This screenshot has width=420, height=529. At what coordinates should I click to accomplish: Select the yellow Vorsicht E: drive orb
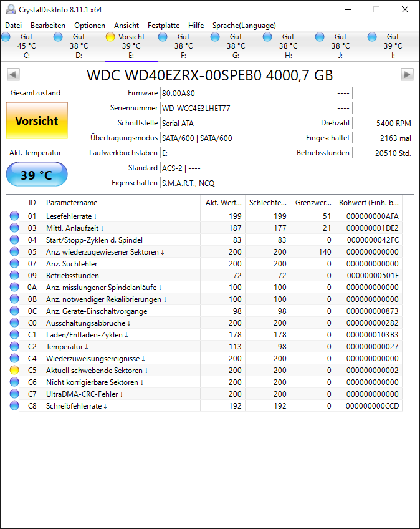coord(110,37)
